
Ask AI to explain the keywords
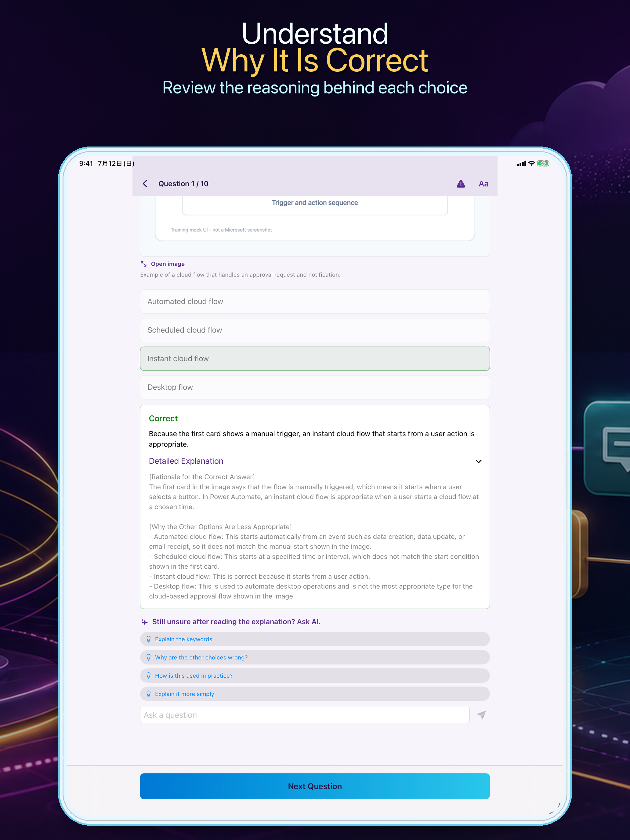[315, 639]
